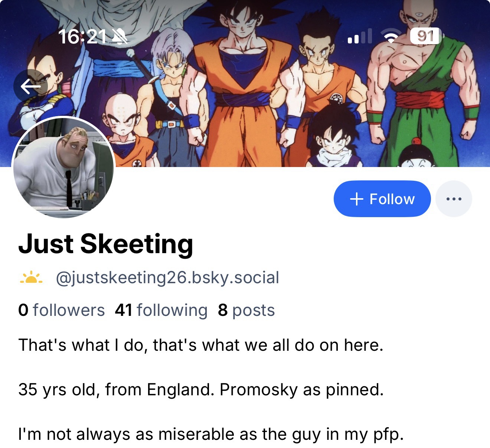The height and width of the screenshot is (448, 490).
Task: Open the Mr. Incredible profile picture
Action: pos(63,167)
